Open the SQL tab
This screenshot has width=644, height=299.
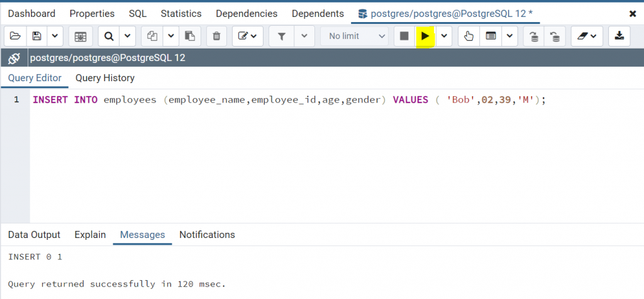(x=138, y=14)
